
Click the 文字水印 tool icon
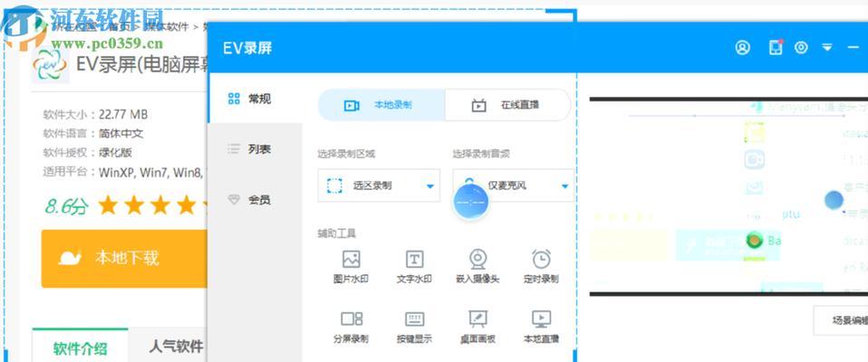coord(415,259)
